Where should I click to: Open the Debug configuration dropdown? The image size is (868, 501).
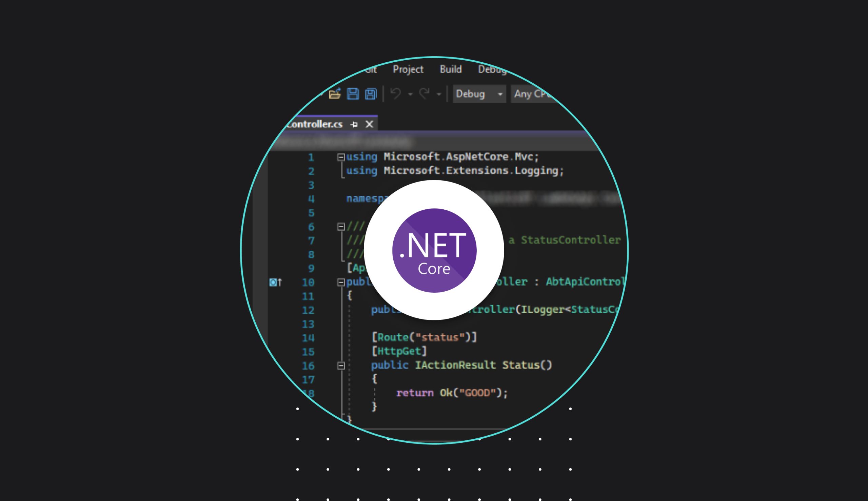pyautogui.click(x=479, y=94)
